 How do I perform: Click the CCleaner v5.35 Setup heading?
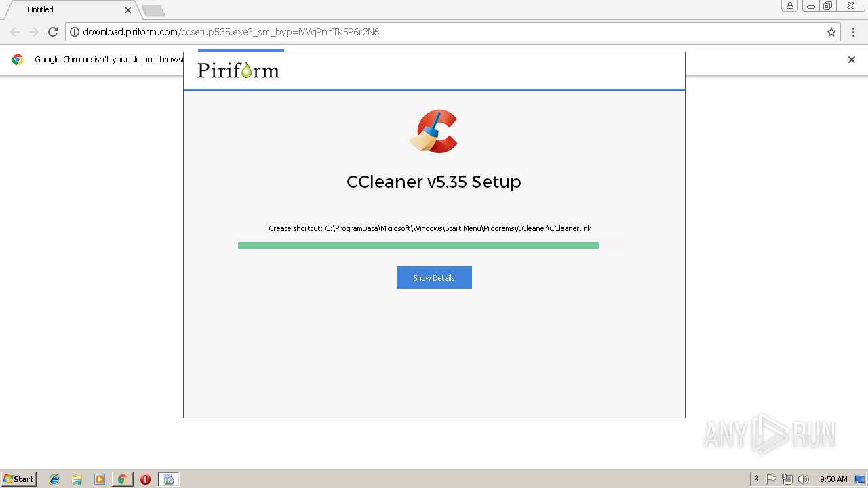click(x=434, y=182)
